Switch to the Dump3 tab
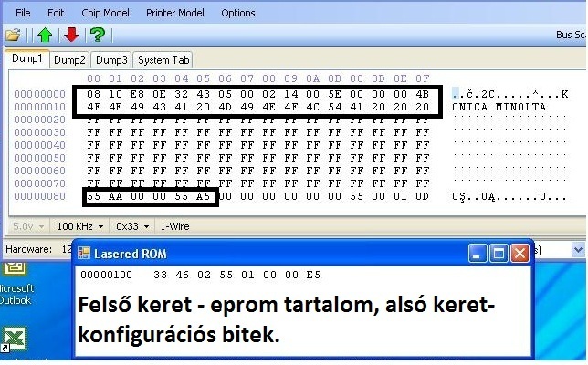588x365 pixels. coord(110,60)
